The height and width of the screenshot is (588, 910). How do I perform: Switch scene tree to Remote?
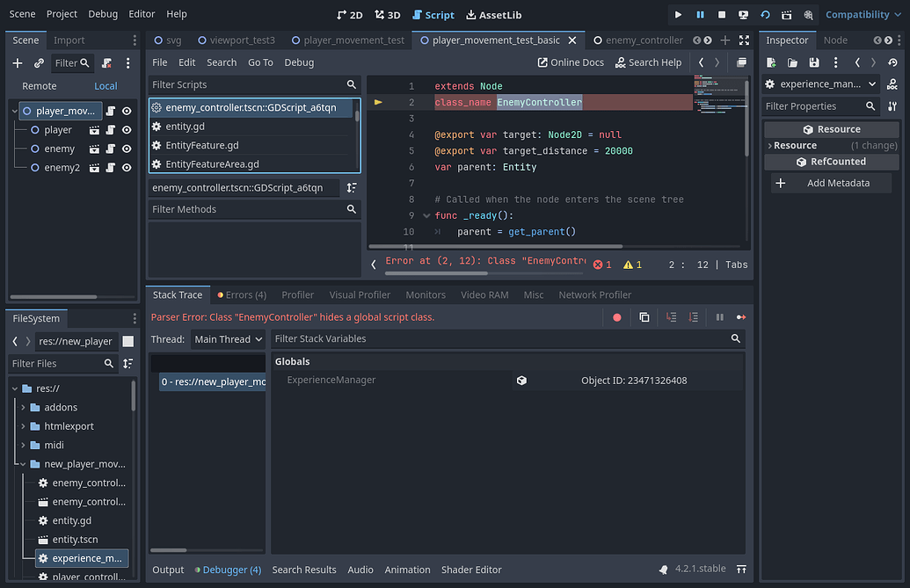pos(40,86)
